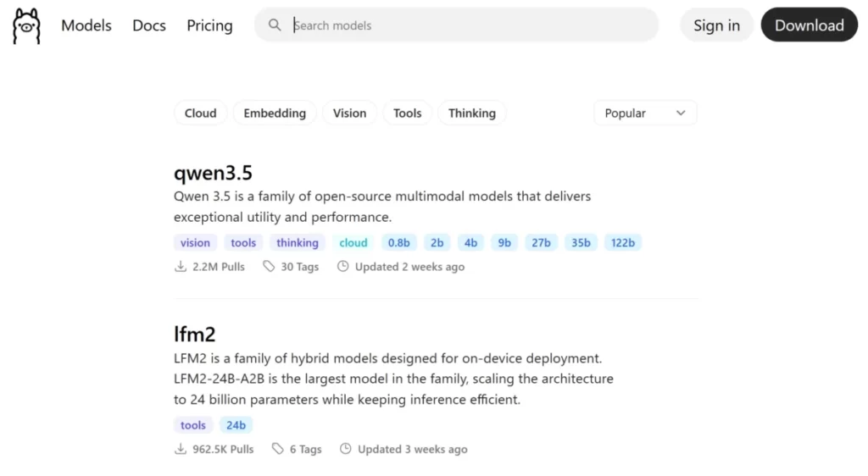Click the tag icon beside 30 Tags
Screen dimensions: 868x476
269,267
